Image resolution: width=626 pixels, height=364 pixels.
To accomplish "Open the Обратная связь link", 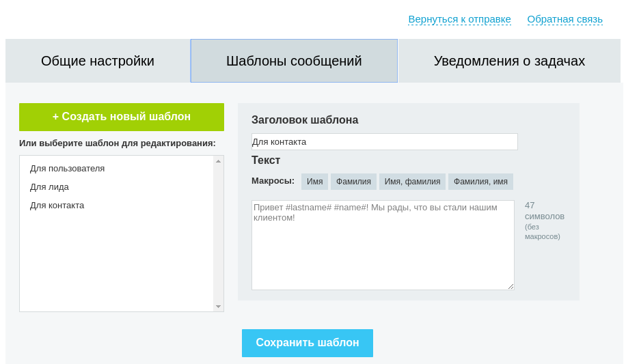I will (x=564, y=19).
